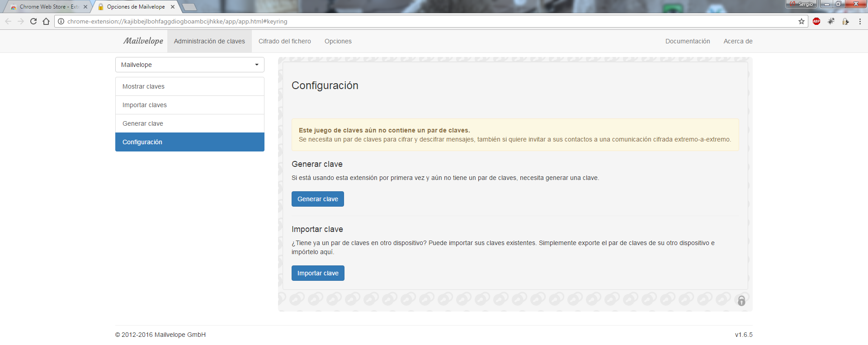Click the extension icon right of ABP
This screenshot has height=345, width=868.
click(x=831, y=21)
